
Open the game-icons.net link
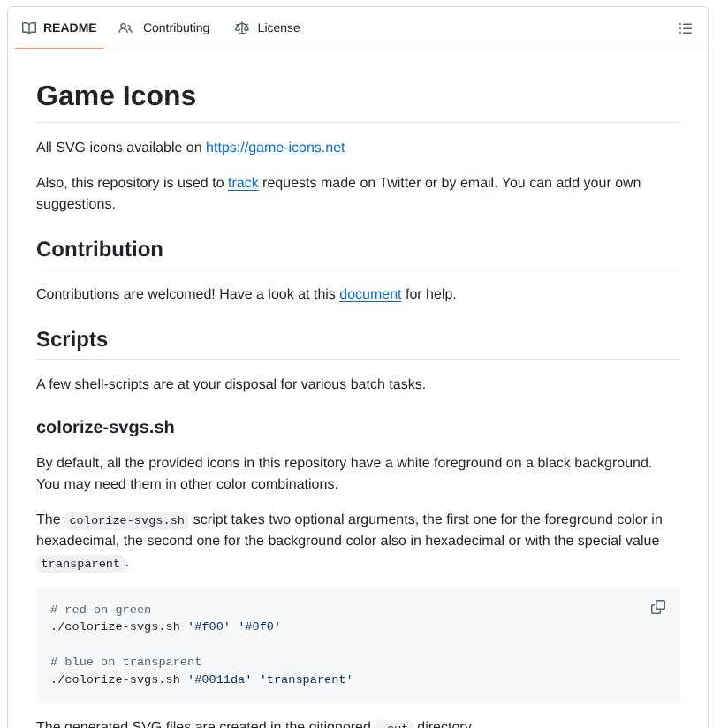pyautogui.click(x=275, y=148)
